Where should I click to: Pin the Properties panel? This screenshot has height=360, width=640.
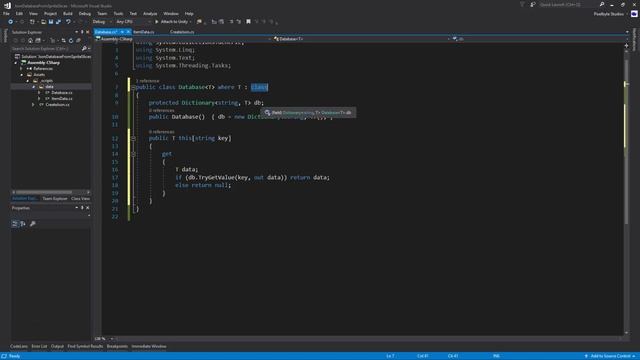pyautogui.click(x=82, y=208)
